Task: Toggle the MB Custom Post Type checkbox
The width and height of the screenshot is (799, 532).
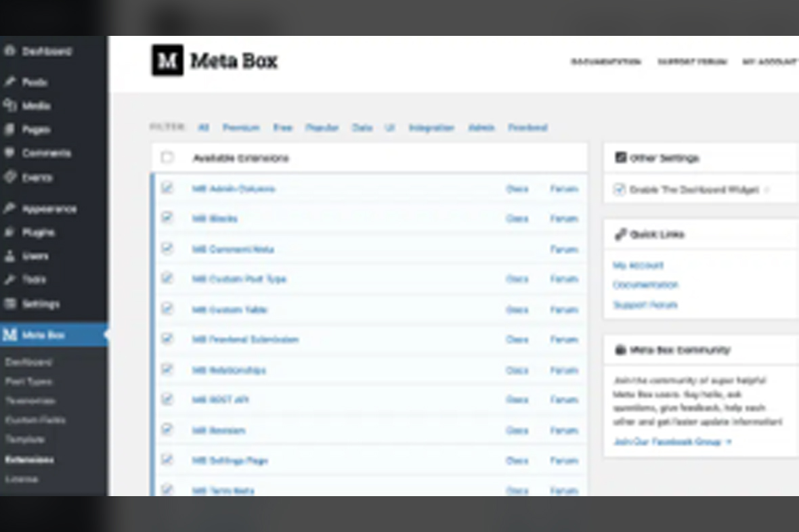Action: pyautogui.click(x=167, y=278)
